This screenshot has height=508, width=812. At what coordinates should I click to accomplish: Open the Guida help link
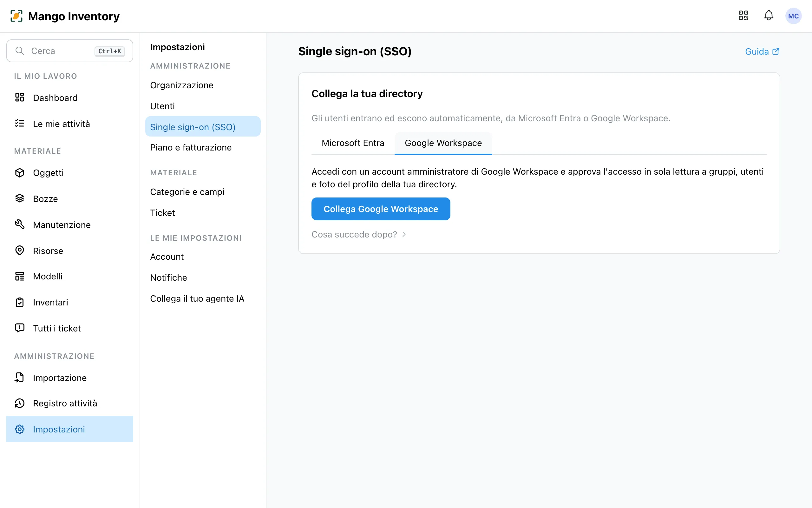tap(762, 51)
